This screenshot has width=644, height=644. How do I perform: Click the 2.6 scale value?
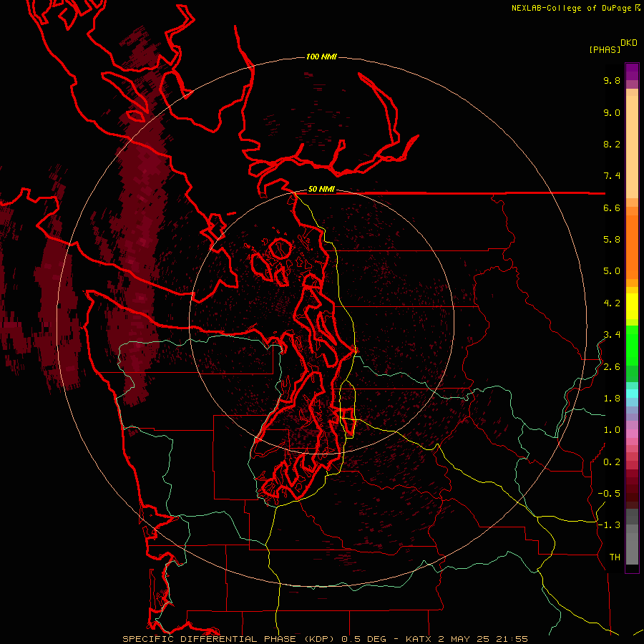point(612,367)
